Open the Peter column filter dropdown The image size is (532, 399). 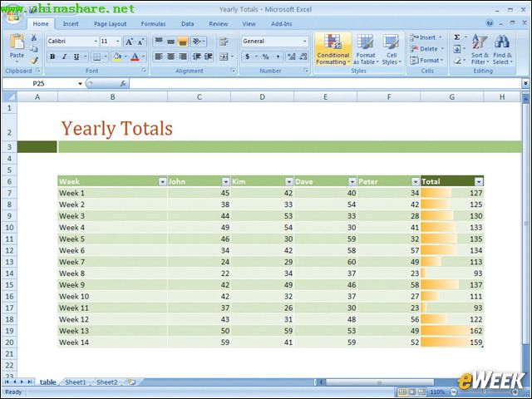coord(416,182)
